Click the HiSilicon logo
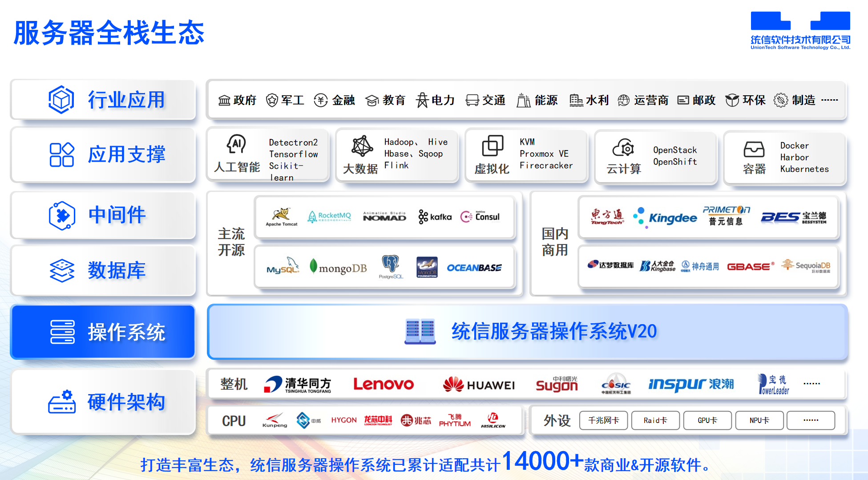Viewport: 868px width, 480px height. coord(493,420)
